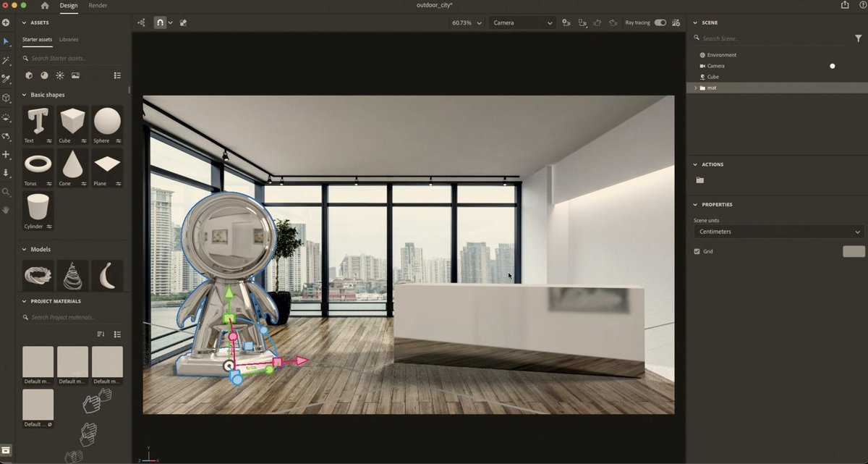Select the Zoom magnifier tool
The height and width of the screenshot is (464, 868).
click(6, 192)
